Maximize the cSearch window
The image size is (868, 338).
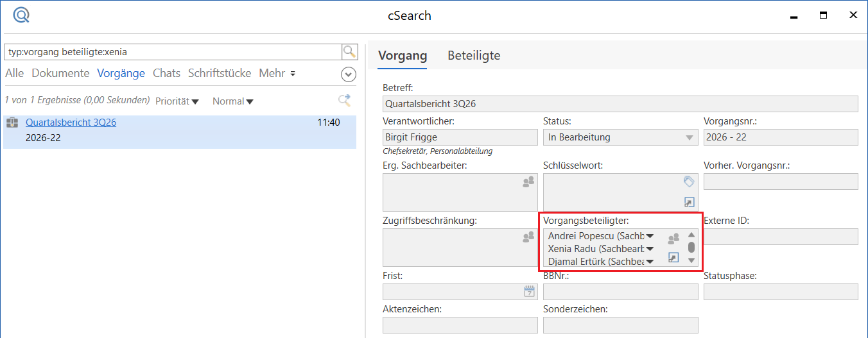(823, 15)
